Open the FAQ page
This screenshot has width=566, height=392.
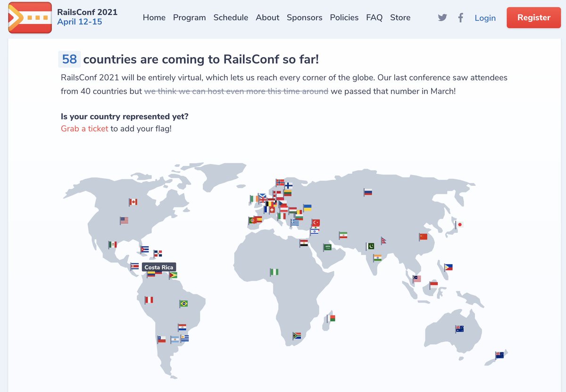pos(375,17)
